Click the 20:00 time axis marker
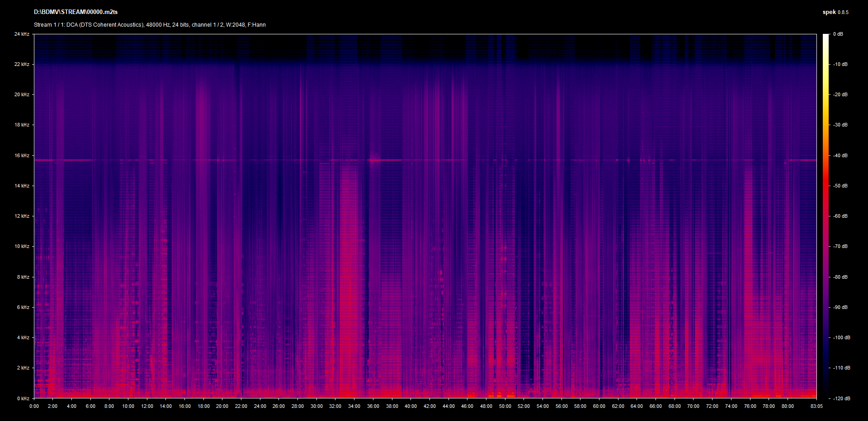Screen dimensions: 868x421 [222, 406]
